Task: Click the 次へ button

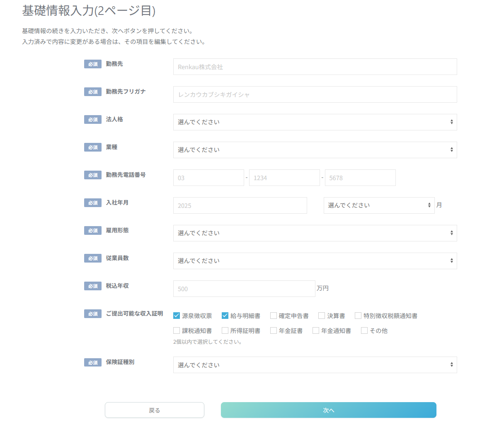Action: 328,410
